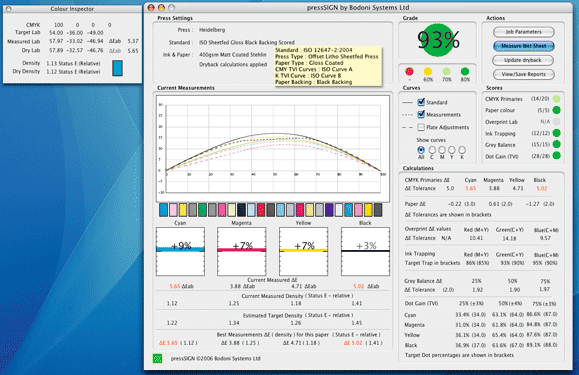Click the Measure Wet Sheet button
Viewport: 579px width, 375px height.
[x=524, y=46]
